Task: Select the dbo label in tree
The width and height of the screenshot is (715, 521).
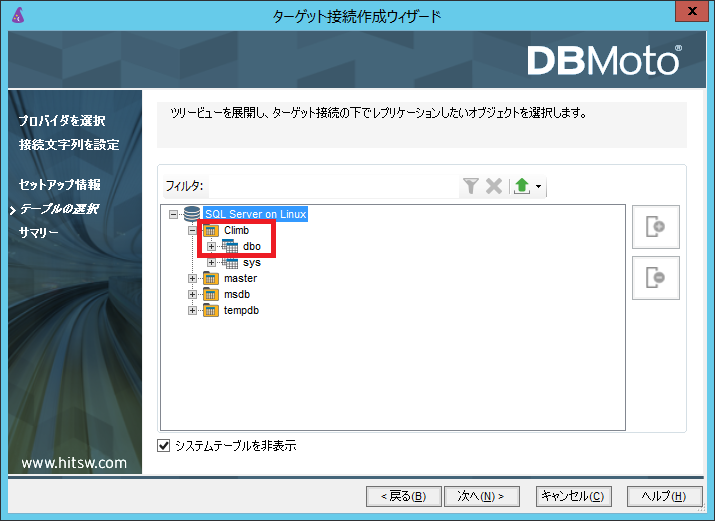Action: 252,247
